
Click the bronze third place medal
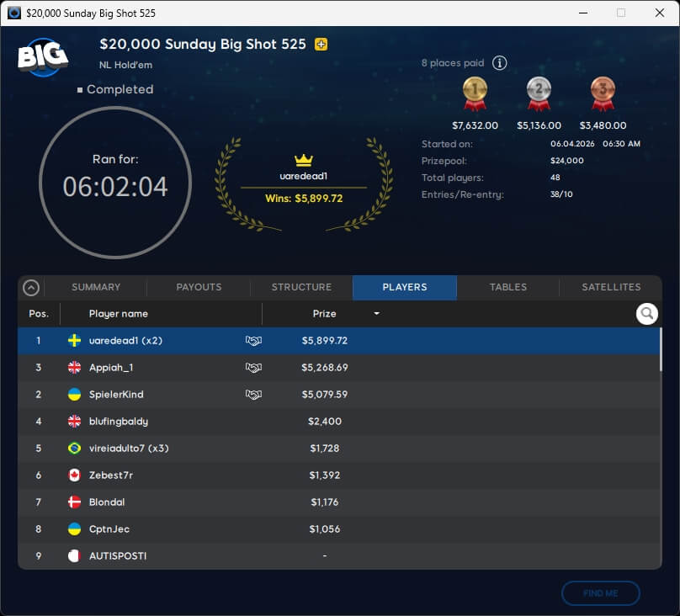click(x=603, y=93)
